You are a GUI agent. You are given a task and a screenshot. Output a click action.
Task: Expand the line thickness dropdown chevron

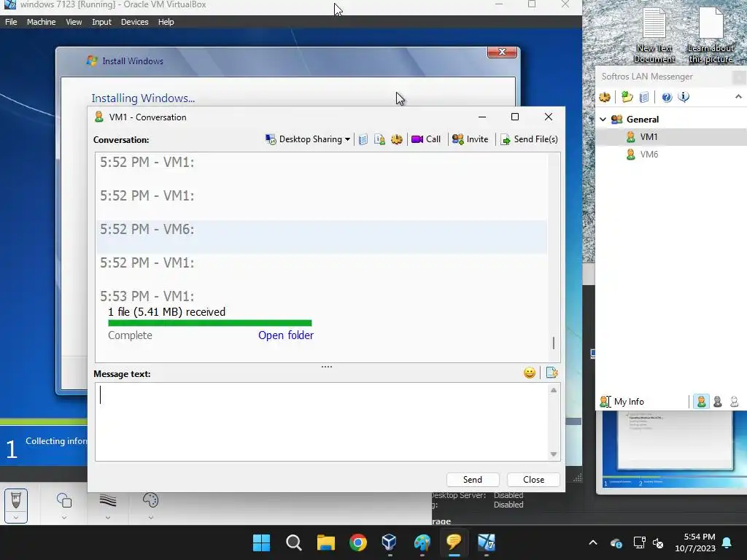[x=108, y=518]
